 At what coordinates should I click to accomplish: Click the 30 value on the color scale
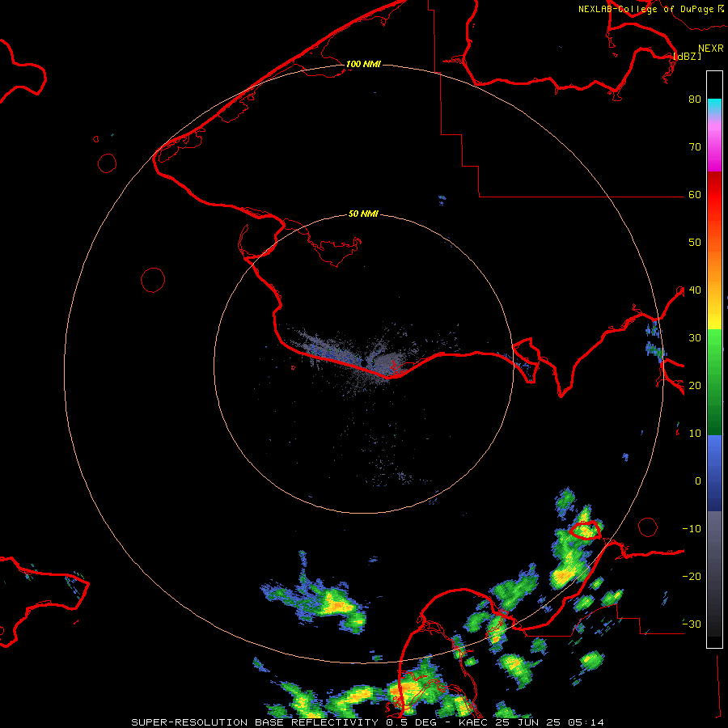pyautogui.click(x=695, y=338)
